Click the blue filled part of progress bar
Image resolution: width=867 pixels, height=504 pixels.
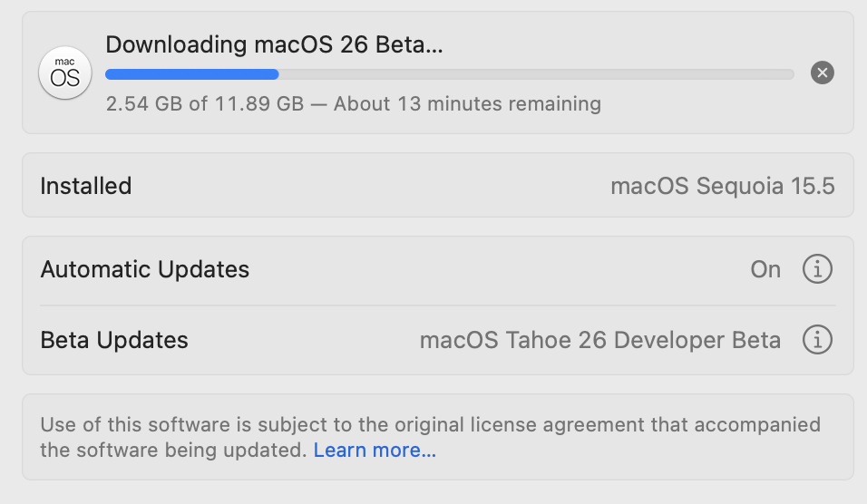pyautogui.click(x=191, y=74)
